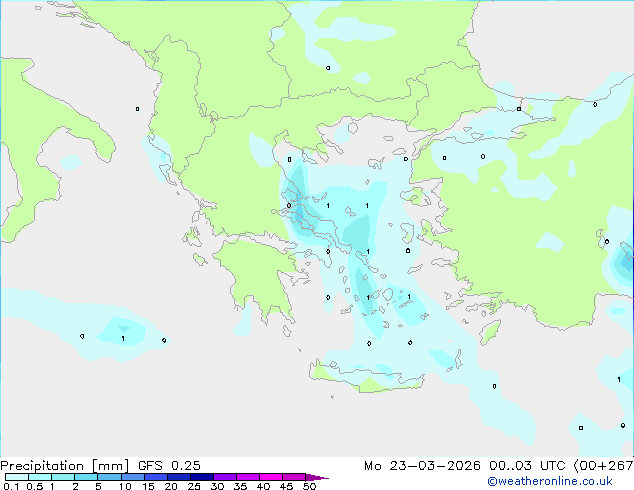This screenshot has height=490, width=634.
Task: Click the '10' legend scale label
Action: (x=125, y=486)
